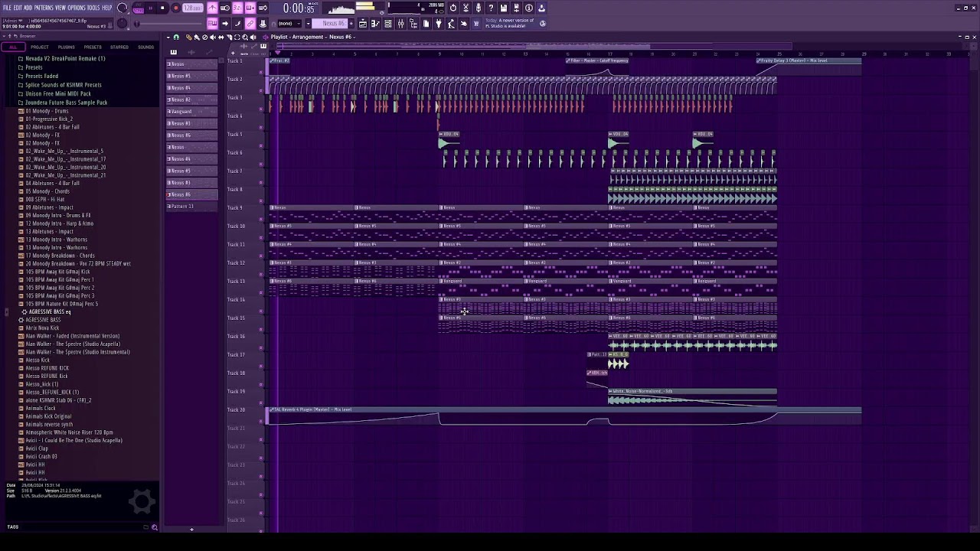The width and height of the screenshot is (980, 551).
Task: Select the playlist zoom magnifier tool
Action: pyautogui.click(x=245, y=37)
